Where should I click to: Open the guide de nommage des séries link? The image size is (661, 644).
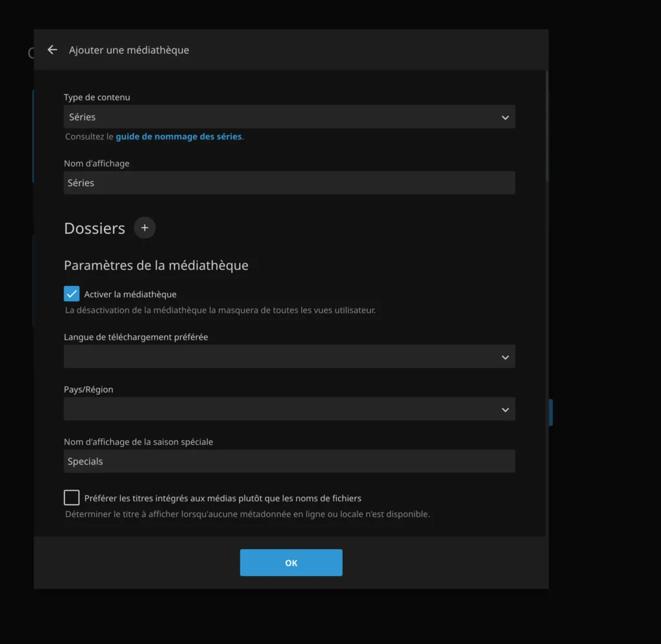coord(179,137)
